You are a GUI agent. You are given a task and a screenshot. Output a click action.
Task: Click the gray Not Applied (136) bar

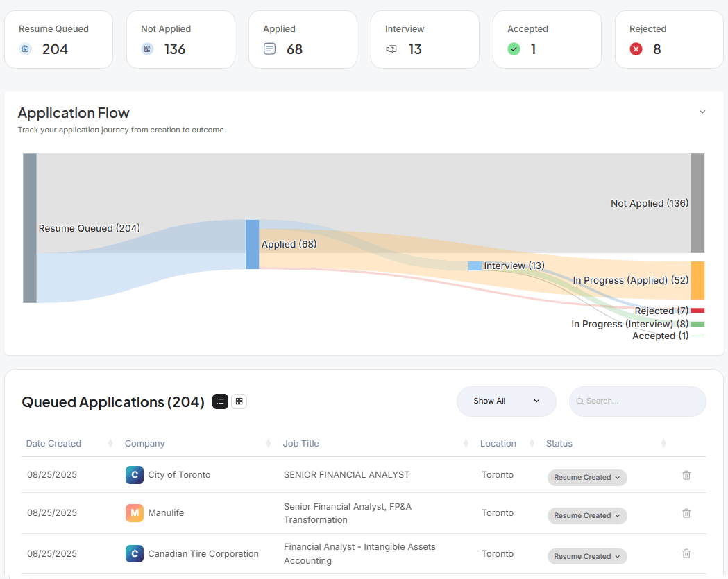click(697, 203)
